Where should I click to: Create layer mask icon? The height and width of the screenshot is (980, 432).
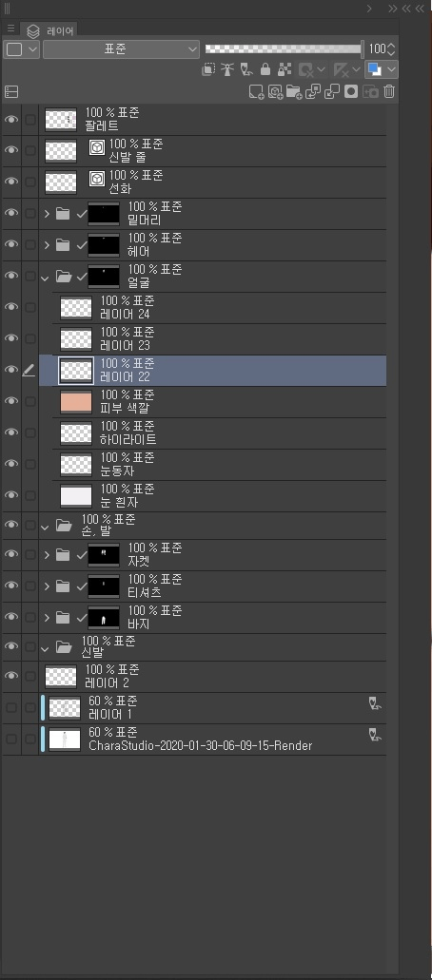pos(351,92)
